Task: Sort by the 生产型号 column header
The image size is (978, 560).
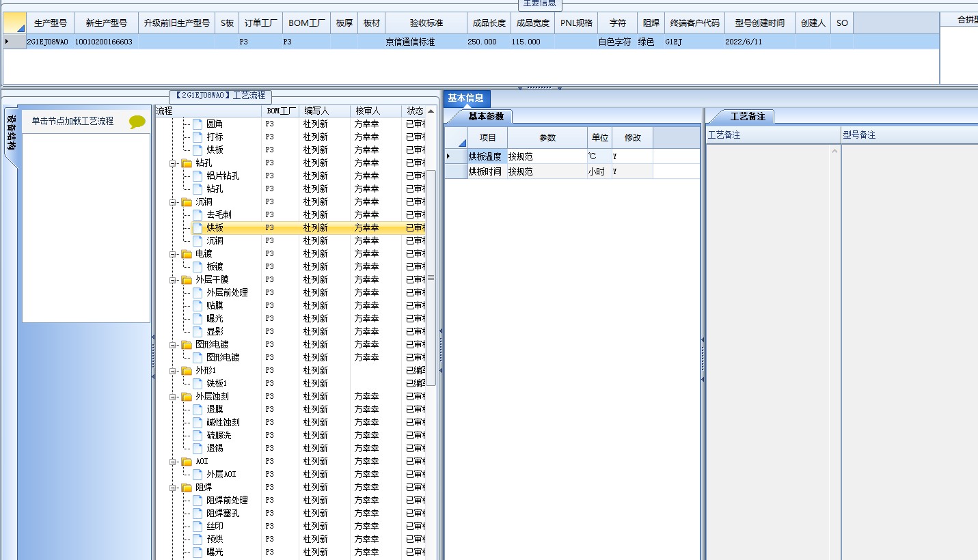Action: (x=51, y=23)
